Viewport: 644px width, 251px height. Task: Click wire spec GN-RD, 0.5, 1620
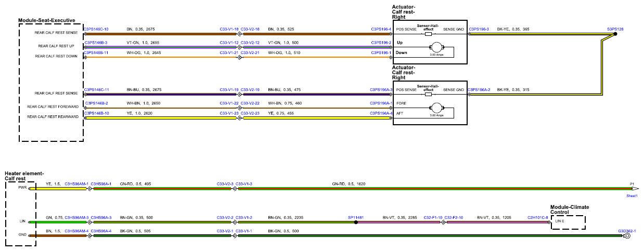pos(349,183)
